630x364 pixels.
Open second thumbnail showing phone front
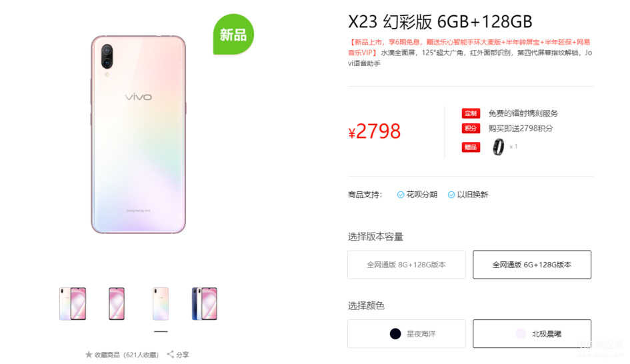coord(117,304)
